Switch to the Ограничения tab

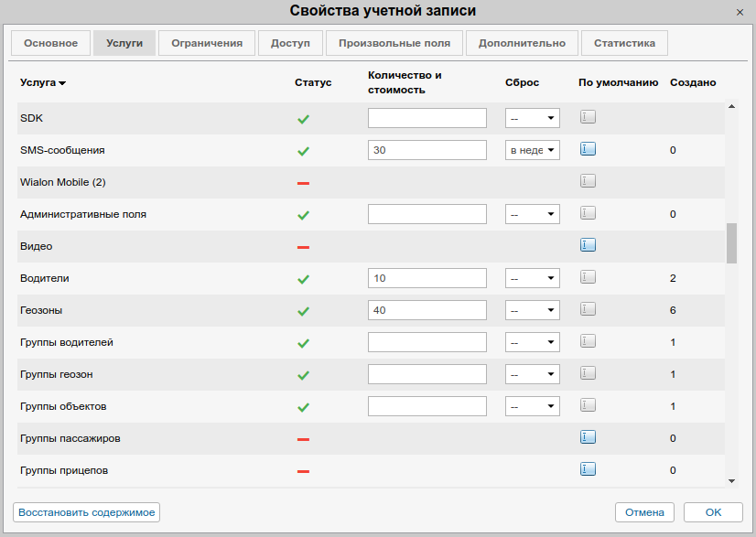[x=207, y=43]
